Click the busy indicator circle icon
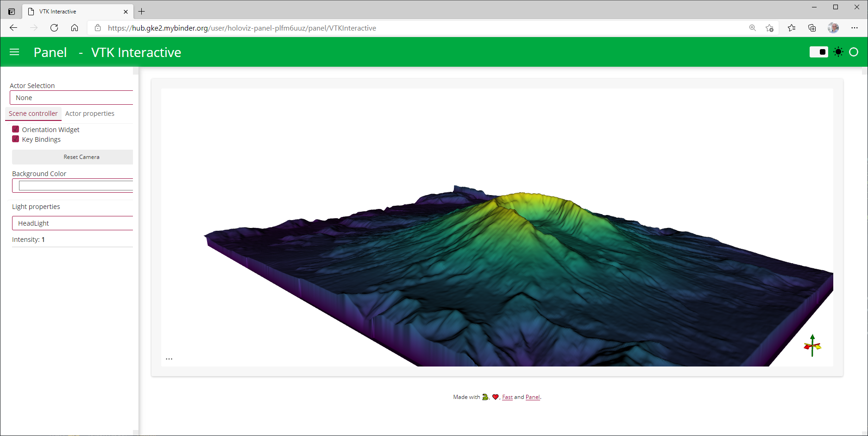 854,52
